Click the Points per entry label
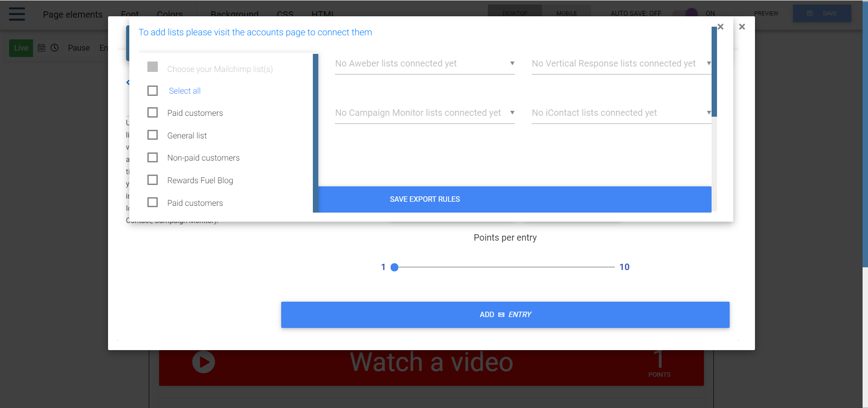Image resolution: width=868 pixels, height=408 pixels. coord(505,237)
